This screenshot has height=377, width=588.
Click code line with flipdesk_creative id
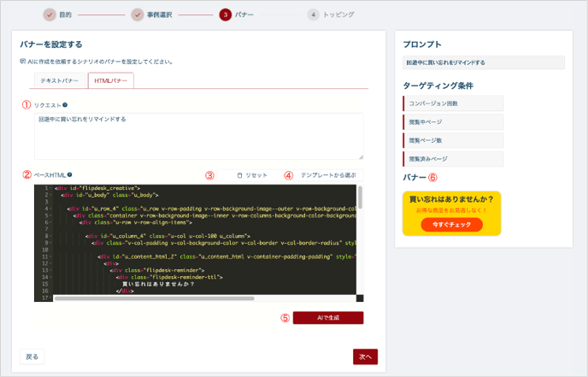(x=97, y=188)
